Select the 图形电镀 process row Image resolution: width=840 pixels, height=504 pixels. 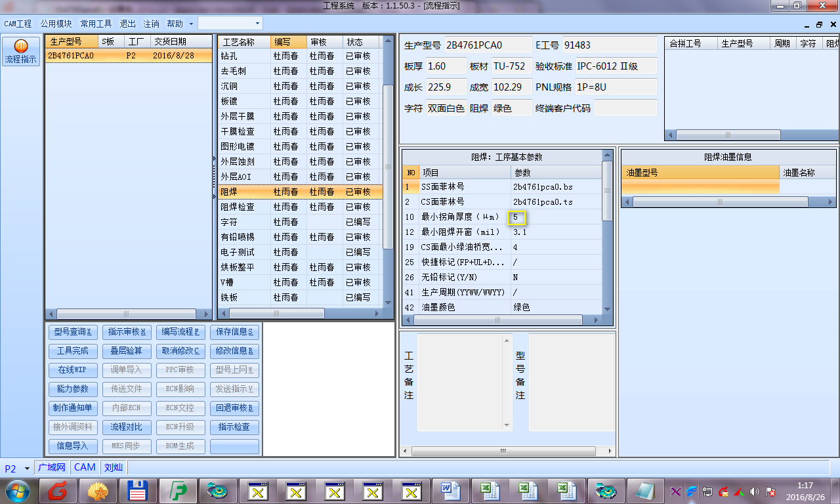coord(300,146)
